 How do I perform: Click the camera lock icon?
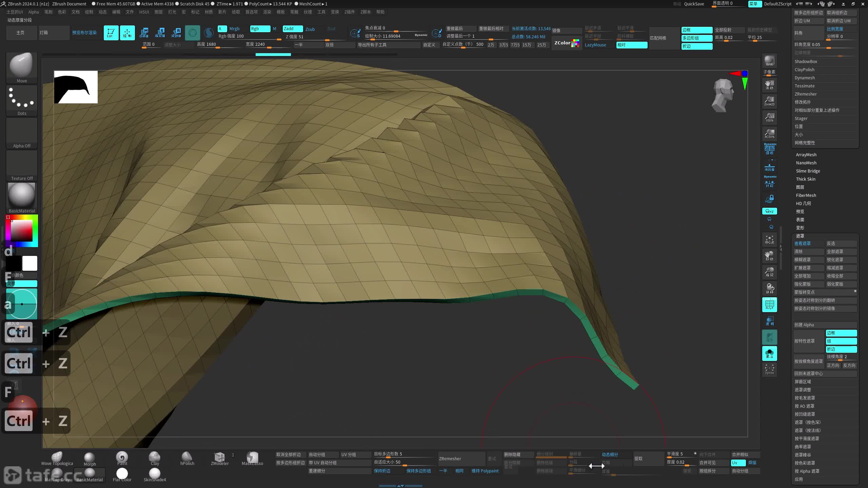[x=769, y=199]
